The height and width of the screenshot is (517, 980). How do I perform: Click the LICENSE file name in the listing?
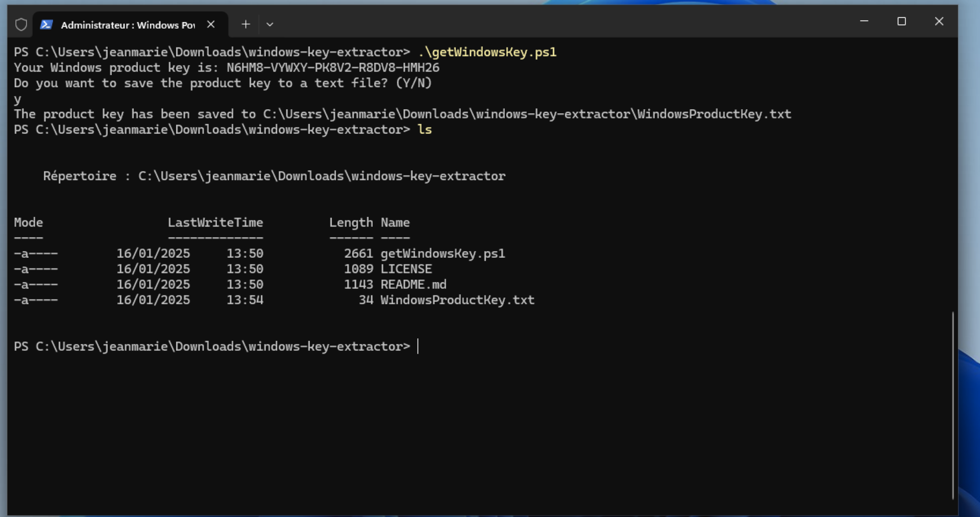point(406,269)
